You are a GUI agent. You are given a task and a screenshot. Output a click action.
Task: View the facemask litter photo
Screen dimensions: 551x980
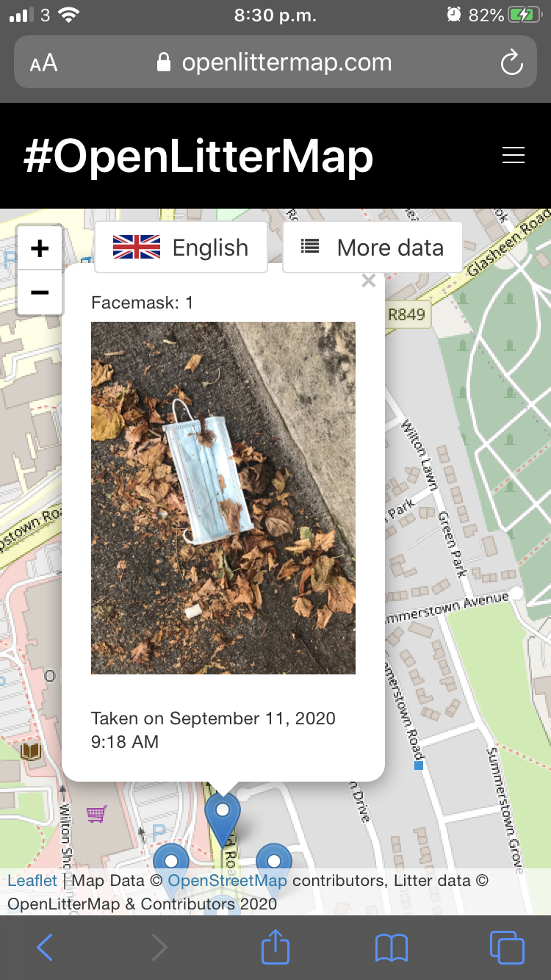point(223,497)
